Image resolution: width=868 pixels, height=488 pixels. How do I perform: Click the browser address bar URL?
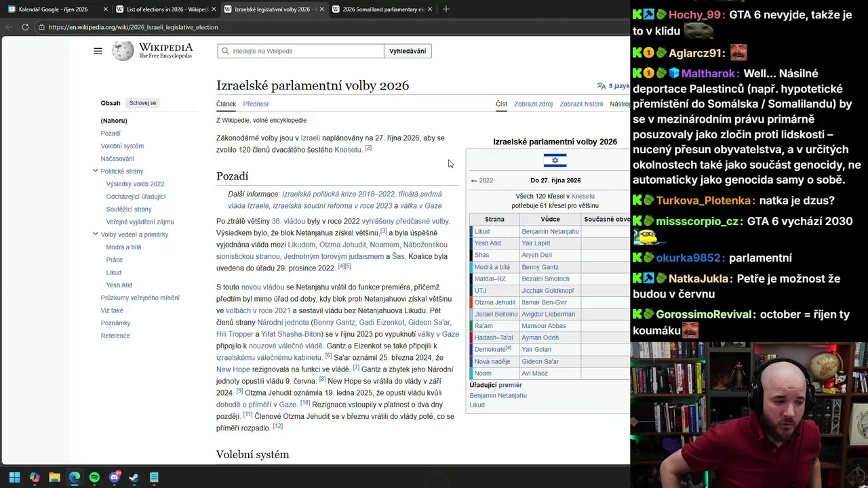[x=133, y=27]
